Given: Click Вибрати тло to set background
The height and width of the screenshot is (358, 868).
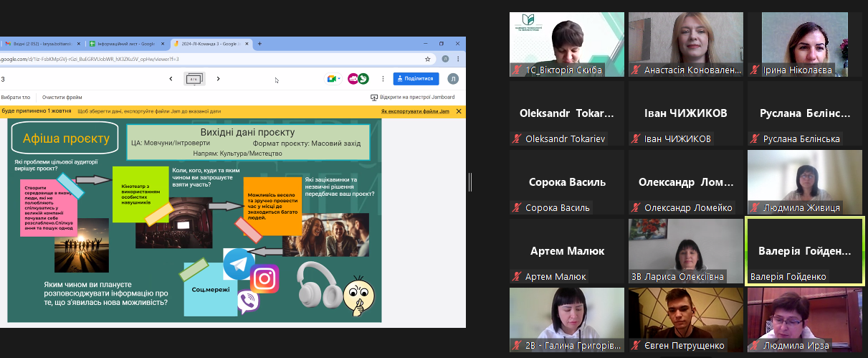Looking at the screenshot, I should click(x=16, y=98).
